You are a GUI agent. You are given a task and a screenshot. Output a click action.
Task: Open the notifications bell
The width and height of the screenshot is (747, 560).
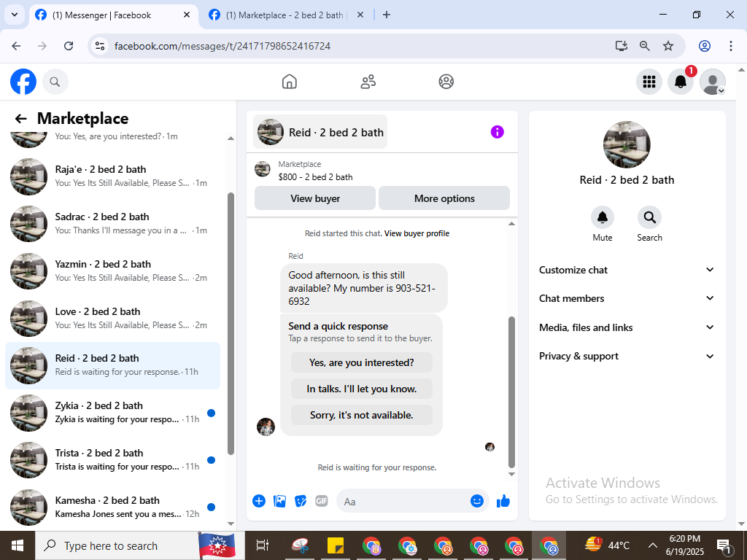click(681, 82)
